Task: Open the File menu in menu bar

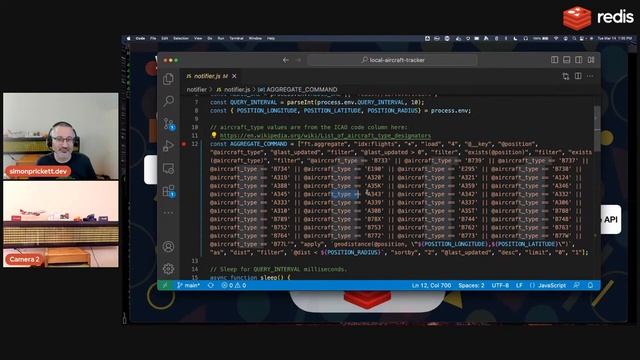Action: coord(153,38)
